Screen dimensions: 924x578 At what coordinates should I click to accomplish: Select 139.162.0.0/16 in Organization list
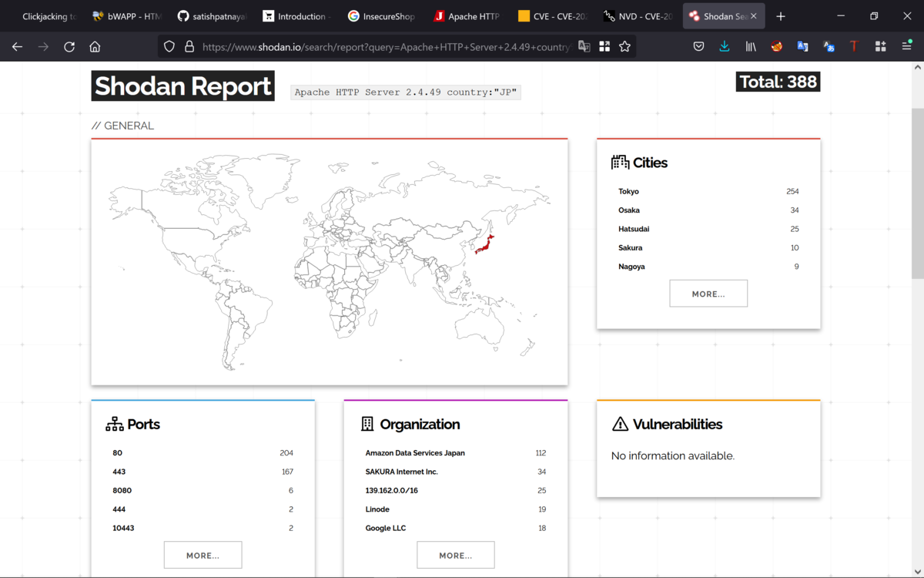pos(391,490)
